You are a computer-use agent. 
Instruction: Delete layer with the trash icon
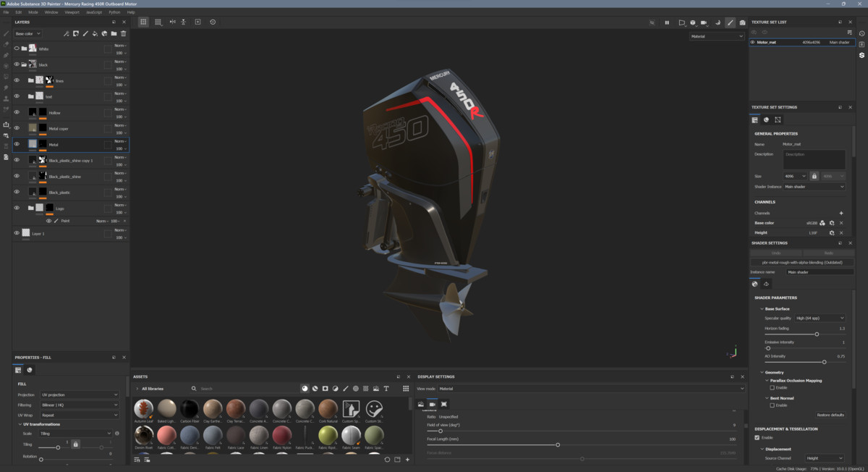pos(124,33)
